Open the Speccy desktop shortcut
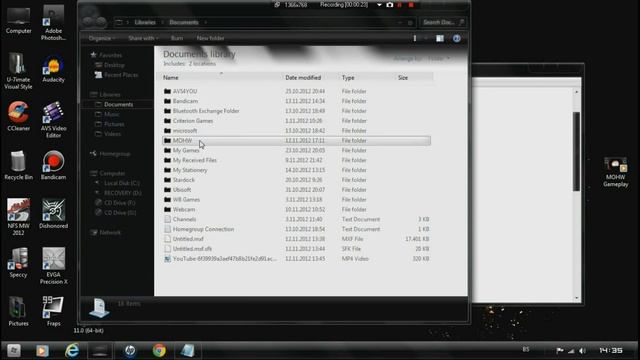 (18, 263)
